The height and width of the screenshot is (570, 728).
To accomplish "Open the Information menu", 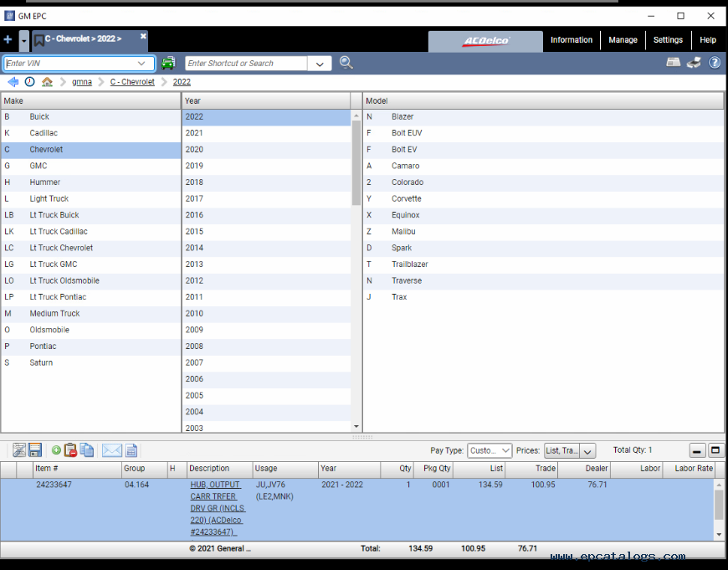I will [572, 40].
